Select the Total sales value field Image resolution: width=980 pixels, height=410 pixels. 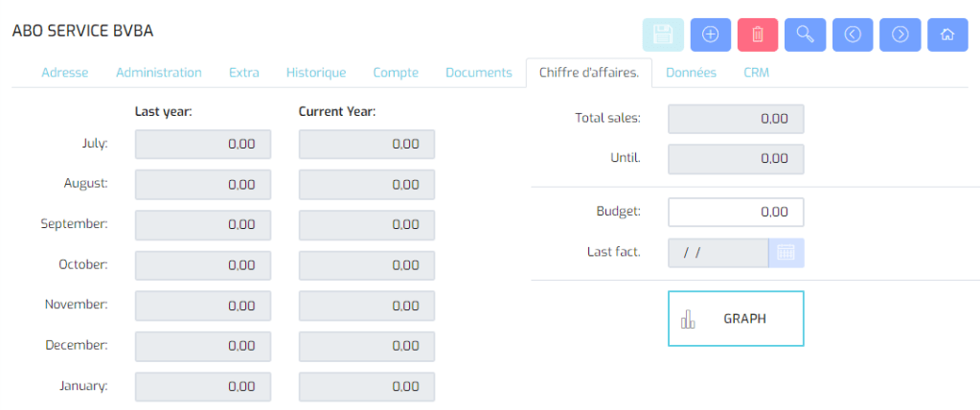(x=736, y=119)
